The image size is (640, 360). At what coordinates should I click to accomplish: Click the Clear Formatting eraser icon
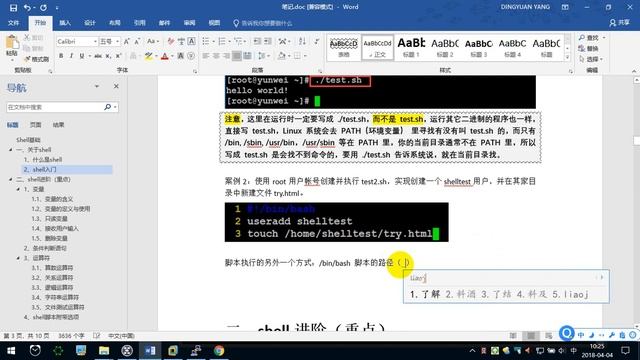point(171,41)
